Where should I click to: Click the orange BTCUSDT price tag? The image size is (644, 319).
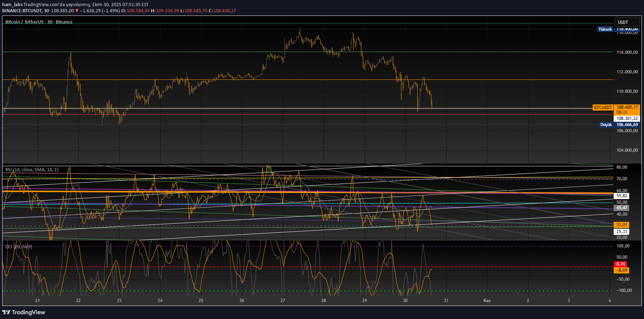pyautogui.click(x=603, y=108)
